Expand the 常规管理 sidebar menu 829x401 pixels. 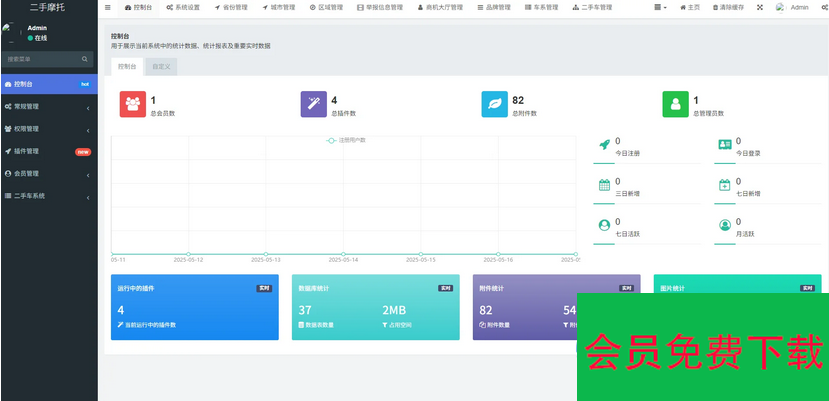pyautogui.click(x=48, y=106)
